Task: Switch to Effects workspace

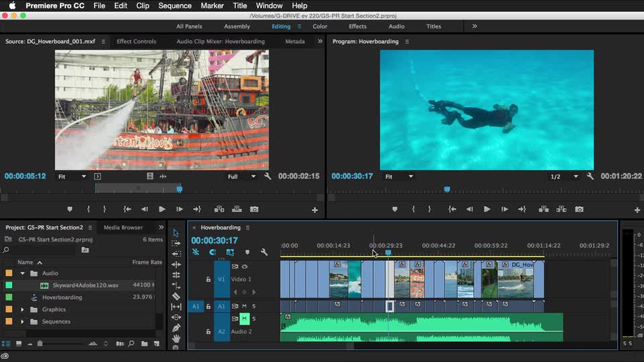Action: point(358,26)
